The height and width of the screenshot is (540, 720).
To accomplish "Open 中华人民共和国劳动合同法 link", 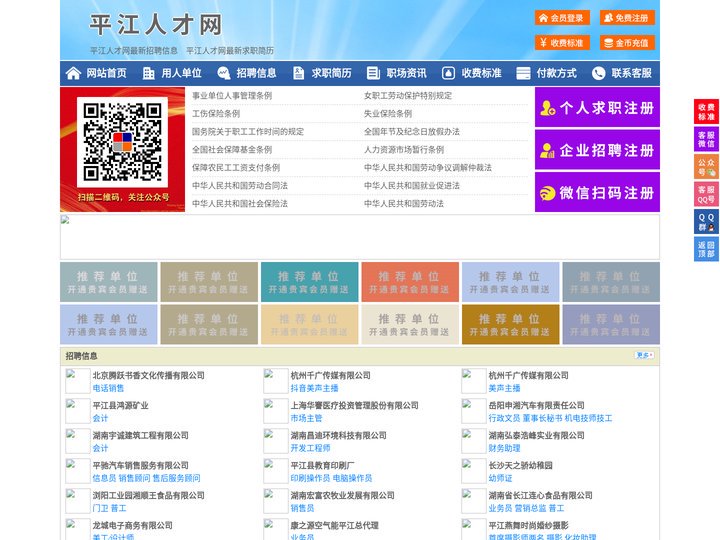I will [x=240, y=186].
